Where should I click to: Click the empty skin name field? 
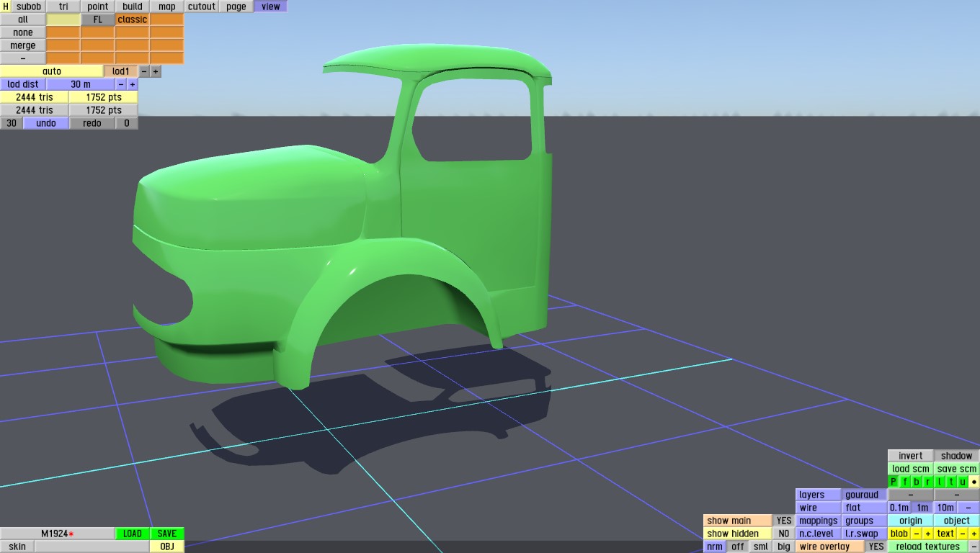[x=92, y=547]
